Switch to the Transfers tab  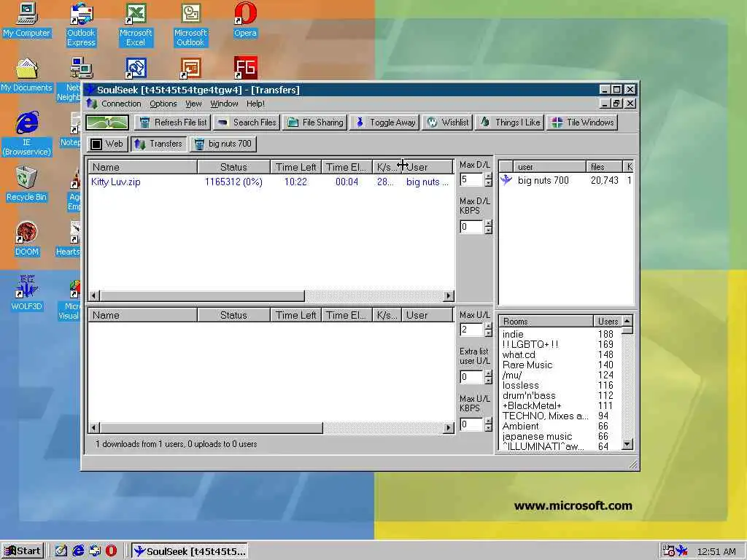point(158,144)
